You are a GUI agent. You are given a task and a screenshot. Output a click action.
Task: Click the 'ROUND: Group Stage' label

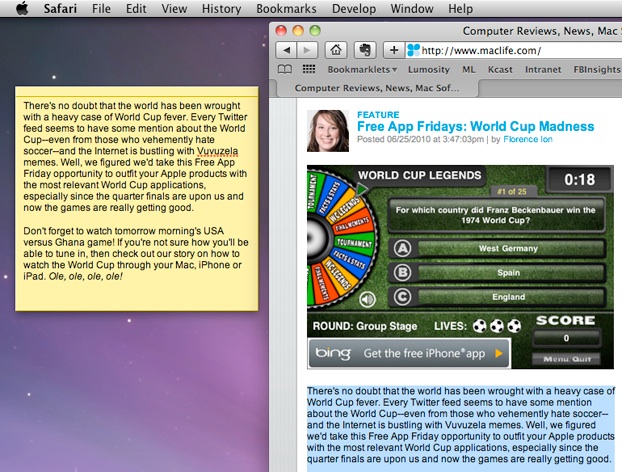(x=365, y=326)
